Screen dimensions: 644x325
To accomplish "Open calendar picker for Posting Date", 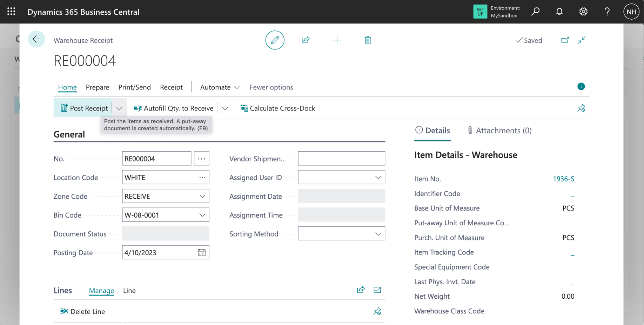I will coord(202,253).
